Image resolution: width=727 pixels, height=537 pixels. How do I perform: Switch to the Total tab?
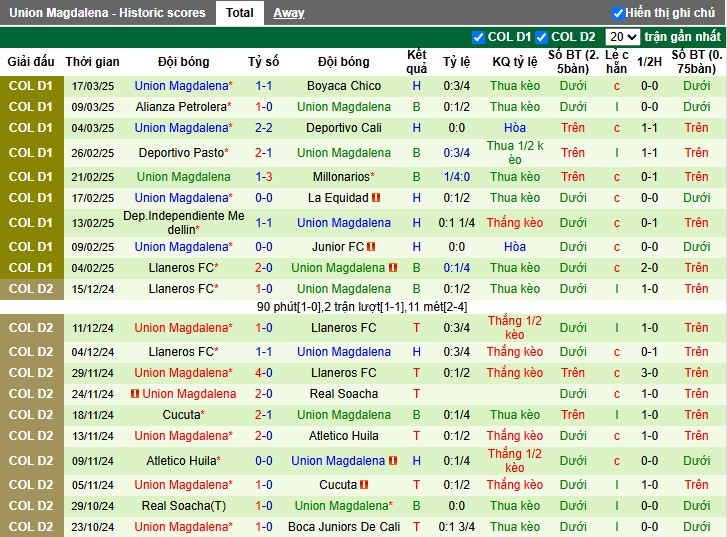(240, 13)
